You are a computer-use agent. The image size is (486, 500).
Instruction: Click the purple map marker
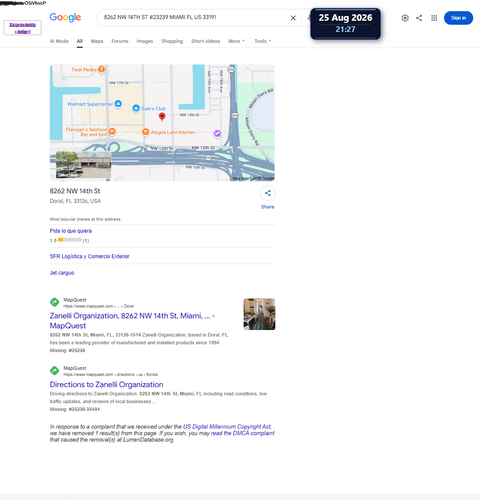click(217, 134)
